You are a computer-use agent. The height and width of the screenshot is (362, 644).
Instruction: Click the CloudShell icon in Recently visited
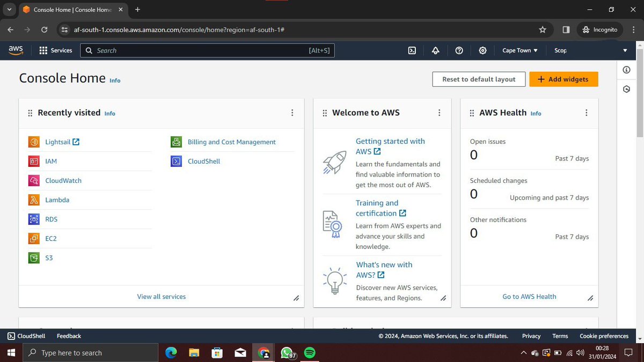176,161
